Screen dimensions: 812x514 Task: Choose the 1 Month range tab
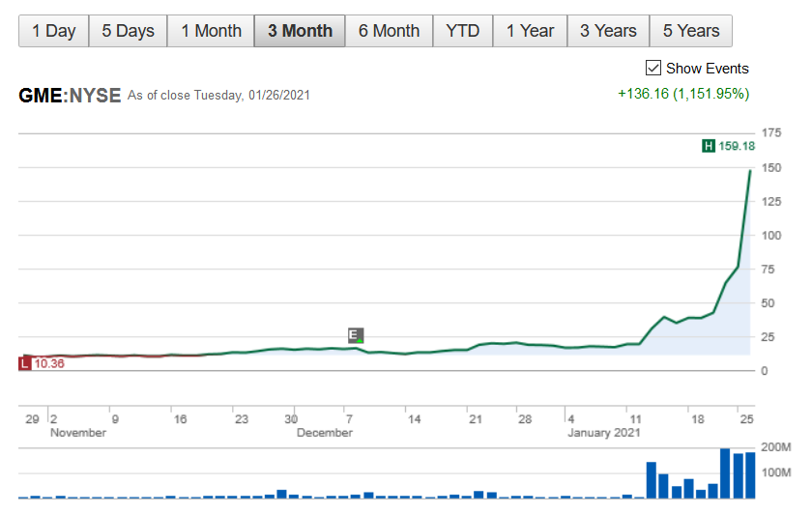[211, 31]
